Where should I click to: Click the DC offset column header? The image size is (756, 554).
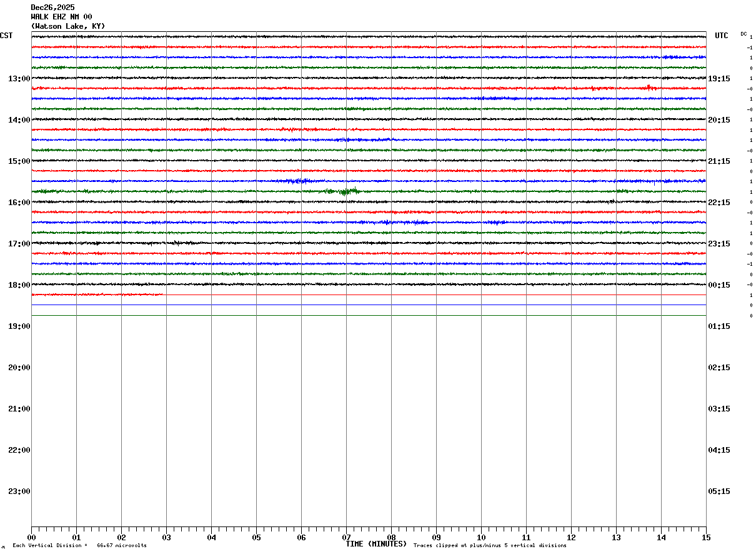tap(744, 34)
